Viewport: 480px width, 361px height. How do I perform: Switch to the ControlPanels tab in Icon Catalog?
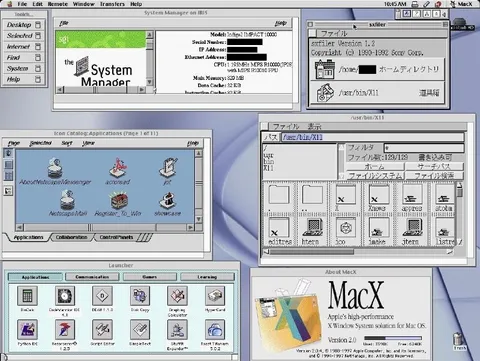[116, 237]
